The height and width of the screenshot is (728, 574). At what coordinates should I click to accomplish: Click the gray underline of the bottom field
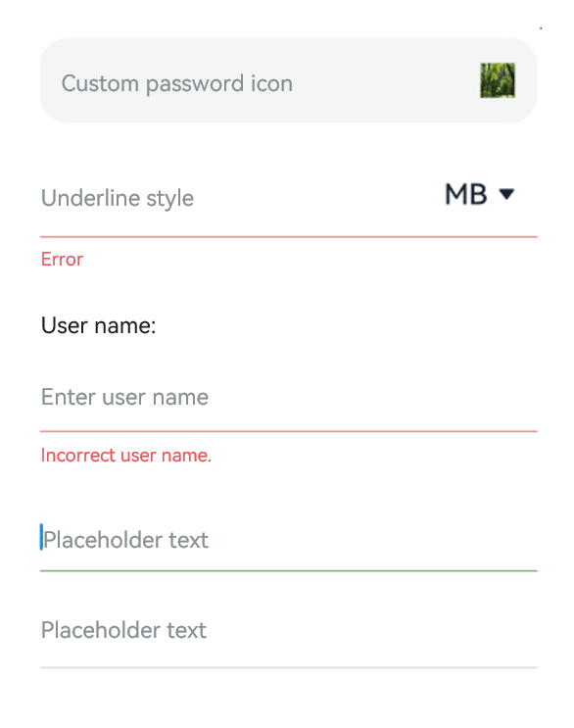coord(289,667)
